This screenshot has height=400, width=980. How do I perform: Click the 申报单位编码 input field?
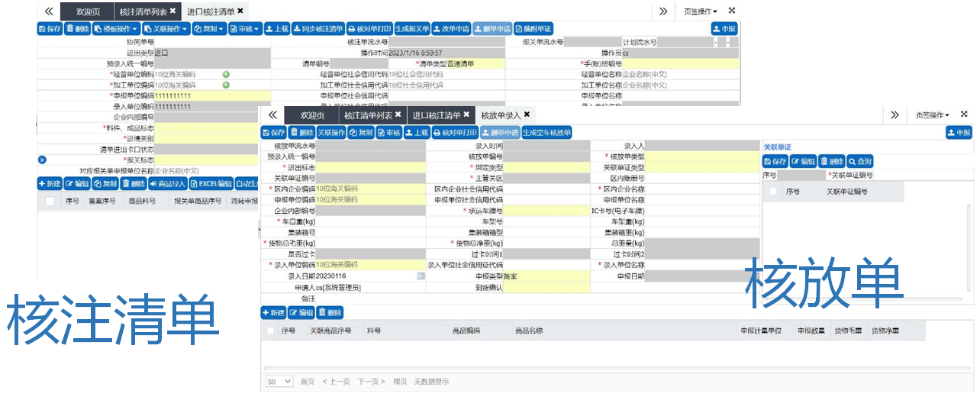pos(212,96)
